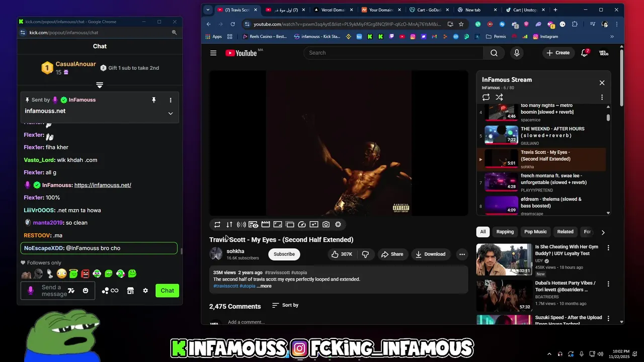Viewport: 644px width, 362px height.
Task: Click the volume booster icon under the video
Action: 242,225
